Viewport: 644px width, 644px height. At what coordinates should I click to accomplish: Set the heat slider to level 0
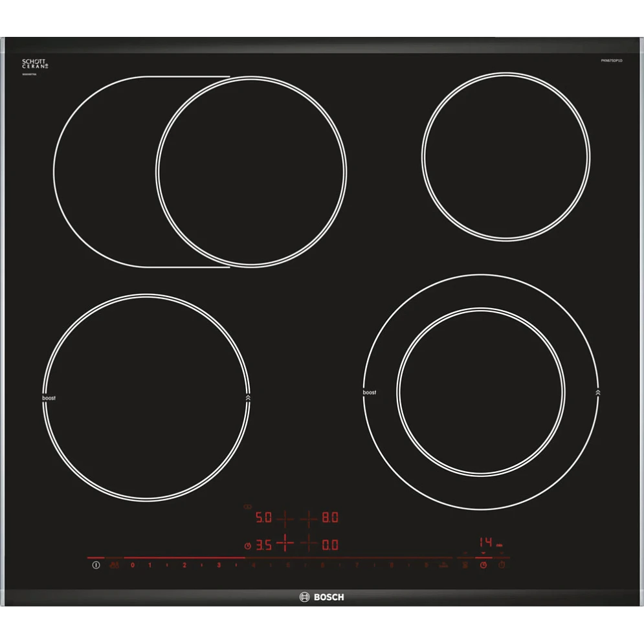[x=133, y=565]
